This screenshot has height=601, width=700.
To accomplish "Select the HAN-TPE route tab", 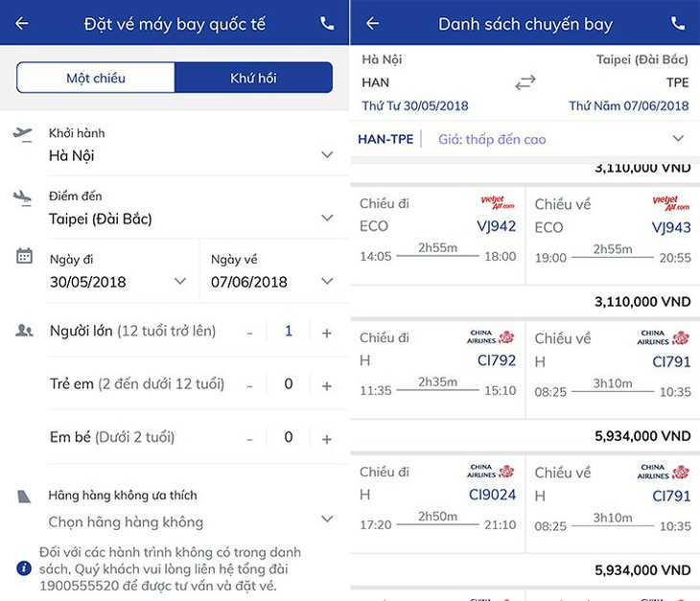I will tap(385, 139).
